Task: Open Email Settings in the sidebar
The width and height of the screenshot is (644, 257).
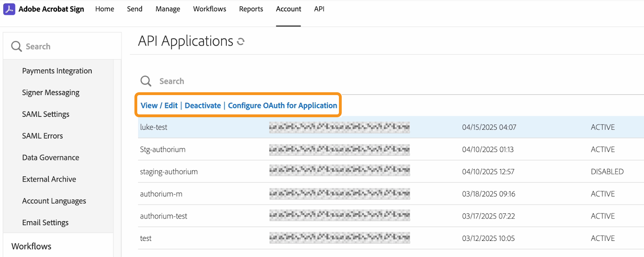Action: (45, 223)
